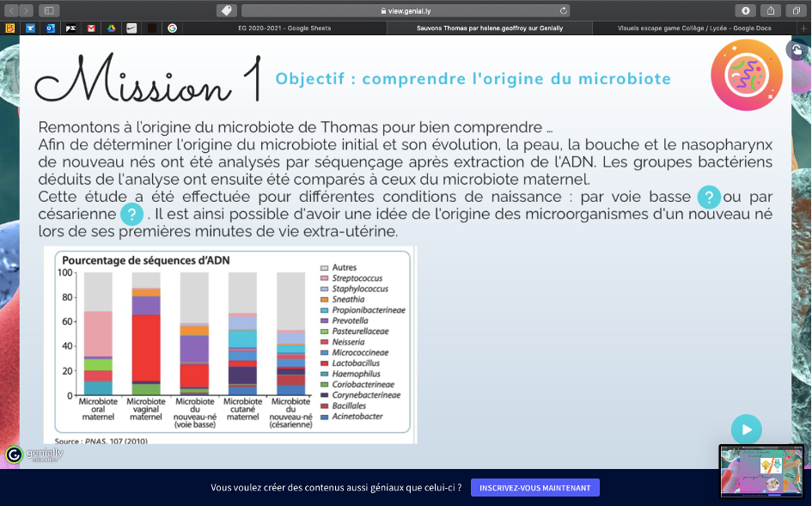Click "Objectif : comprendre l'origine du microbiote"
812x506 pixels.
[473, 79]
